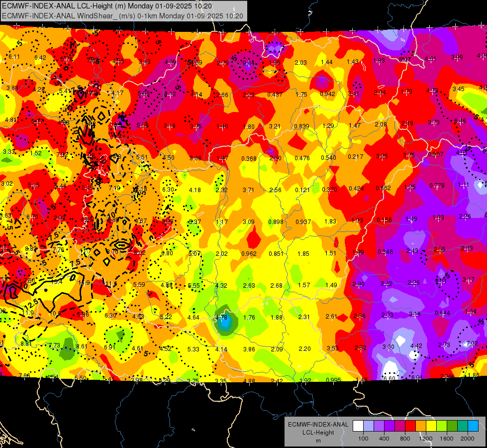Click the white legend color swatch
The image size is (487, 448).
click(358, 426)
